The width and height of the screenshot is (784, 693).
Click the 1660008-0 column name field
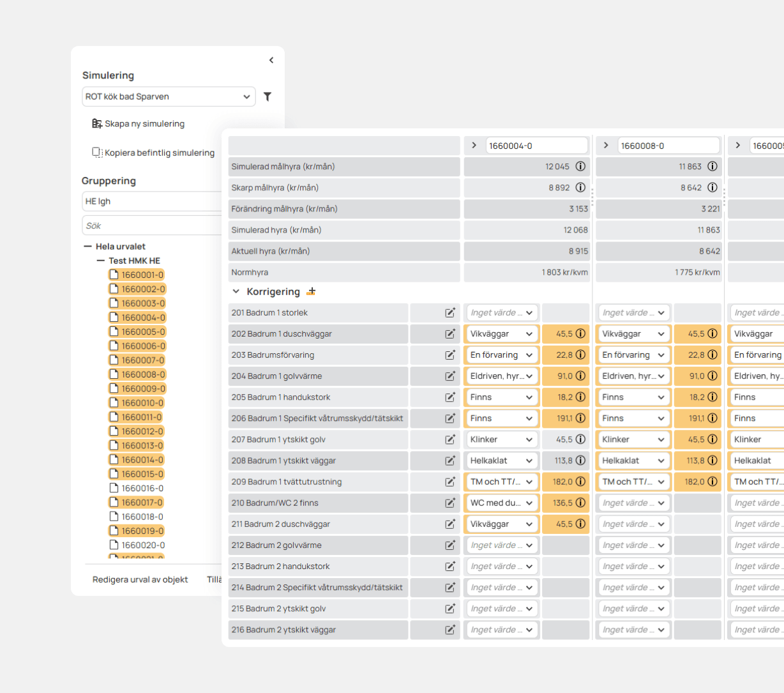(668, 146)
